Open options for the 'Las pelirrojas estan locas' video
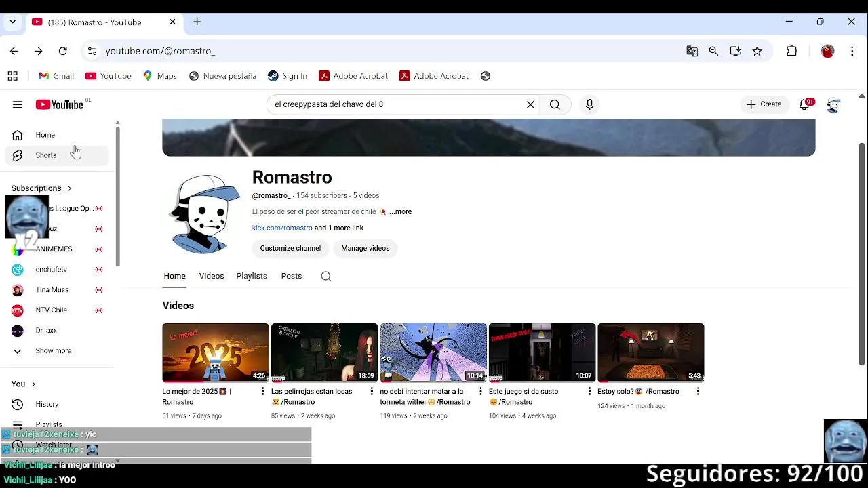This screenshot has height=488, width=868. pos(372,391)
